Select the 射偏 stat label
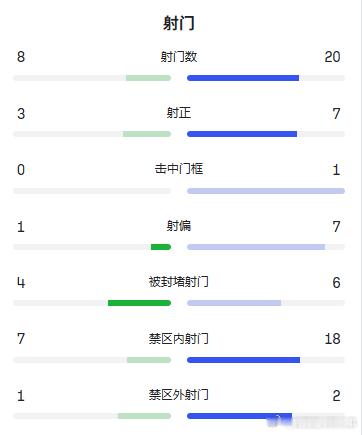Viewport: 362px width, 435px height. coord(179,226)
